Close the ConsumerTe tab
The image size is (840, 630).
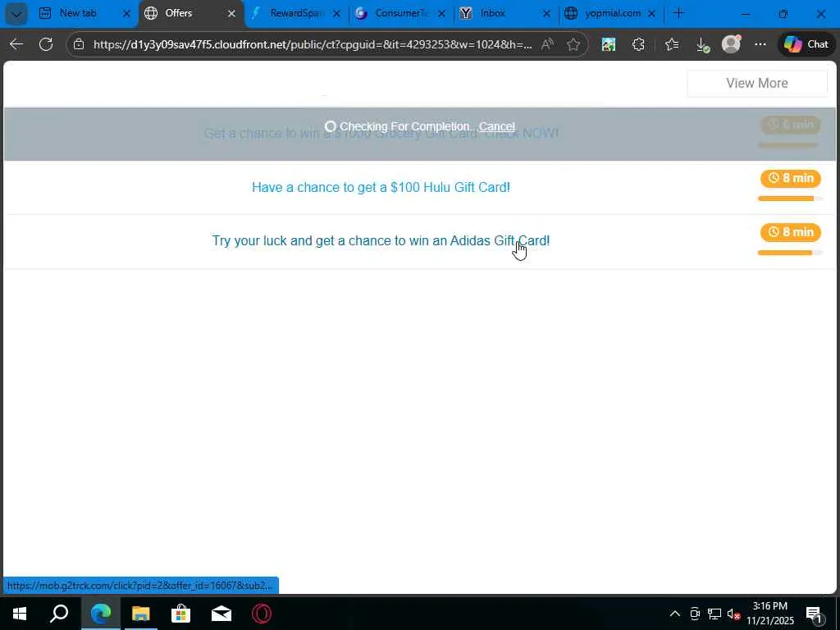click(x=441, y=14)
